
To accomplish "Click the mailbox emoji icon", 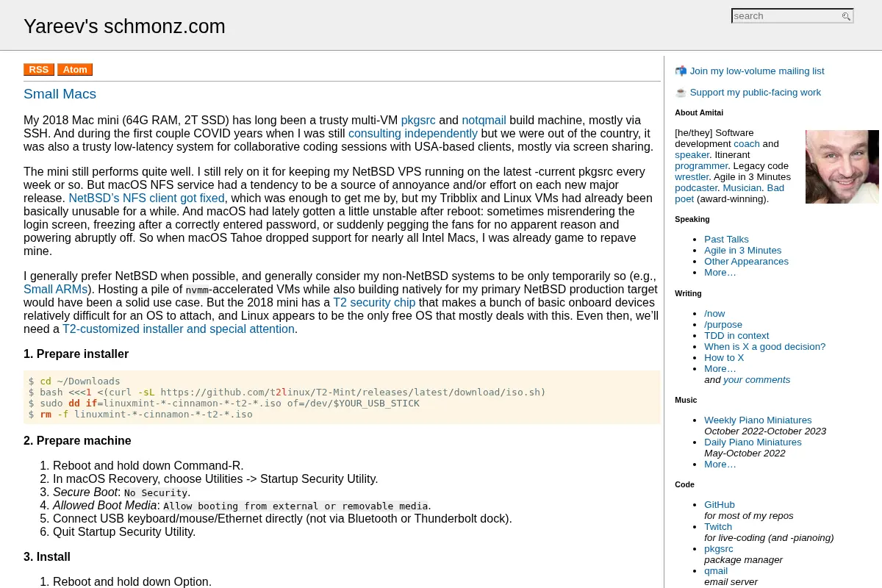I will [x=681, y=71].
